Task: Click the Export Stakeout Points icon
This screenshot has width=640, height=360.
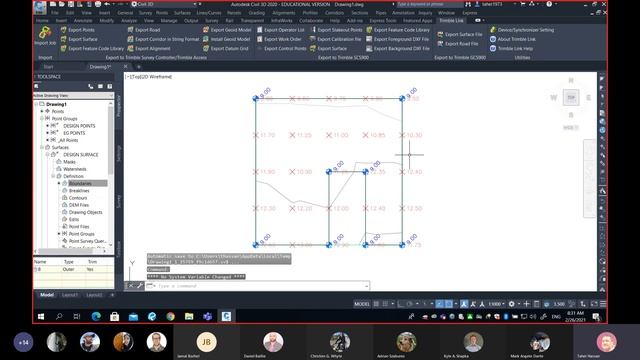Action: (313, 30)
